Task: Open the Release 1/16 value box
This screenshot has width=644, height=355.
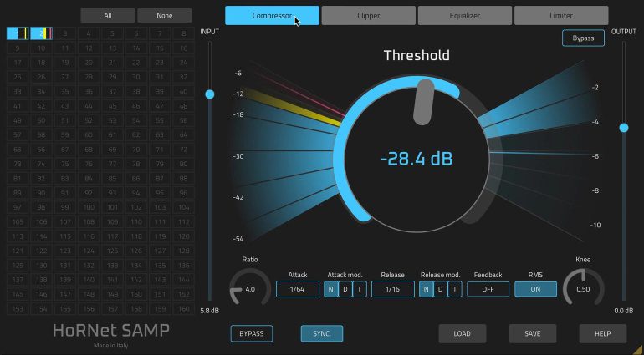Action: (x=392, y=289)
